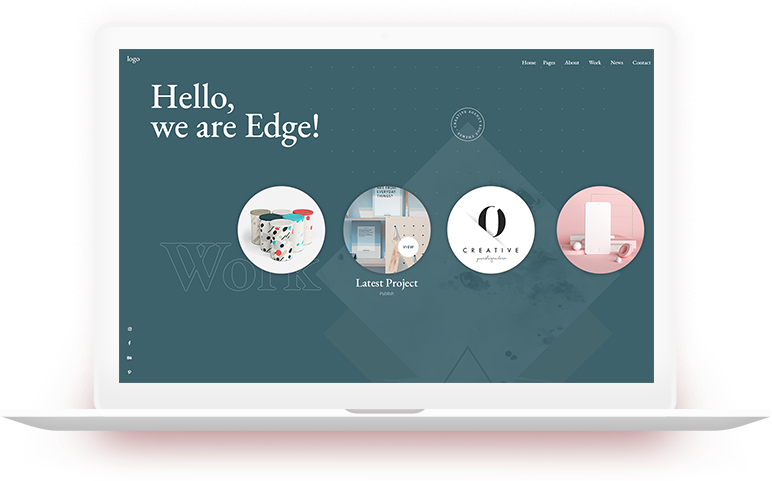Open the News menu item
772x481 pixels.
click(616, 63)
